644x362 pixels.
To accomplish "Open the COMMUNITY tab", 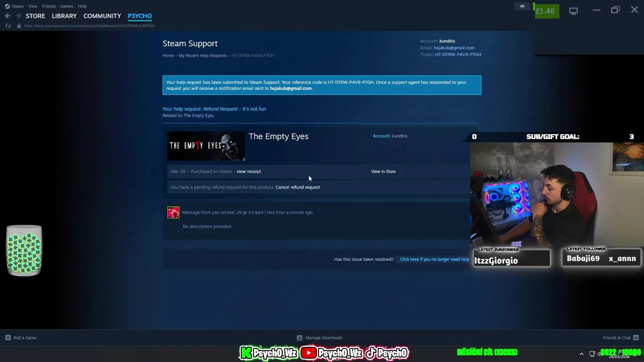I will pyautogui.click(x=102, y=16).
